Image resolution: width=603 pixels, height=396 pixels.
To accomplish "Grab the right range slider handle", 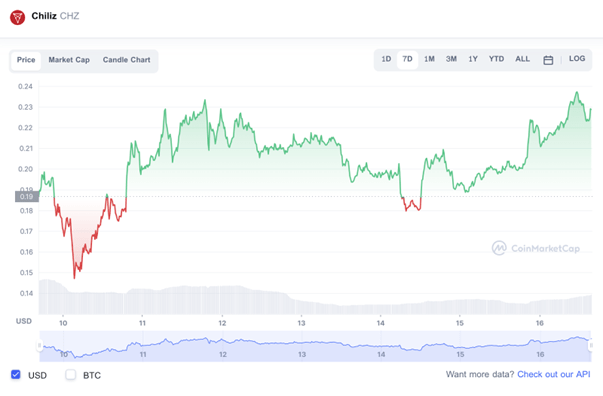I will tap(591, 346).
